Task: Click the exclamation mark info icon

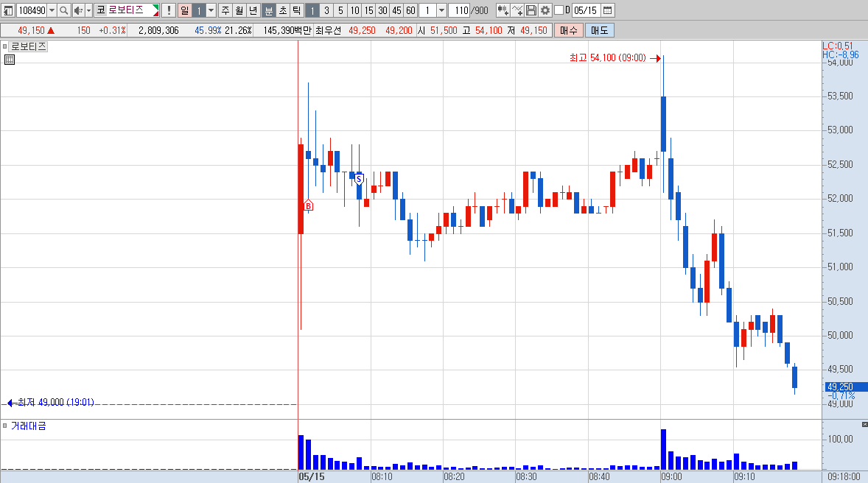Action: 169,10
